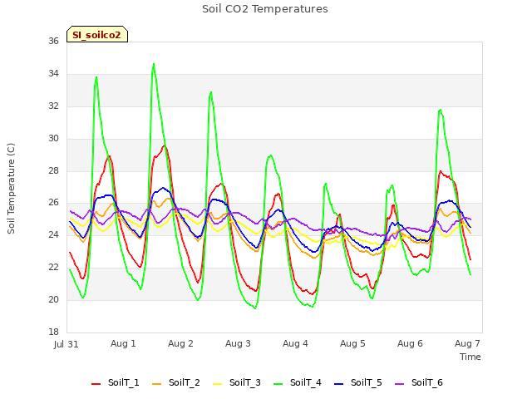532x399 pixels.
Task: Click the 22 y-axis tick label
Action: [53, 268]
